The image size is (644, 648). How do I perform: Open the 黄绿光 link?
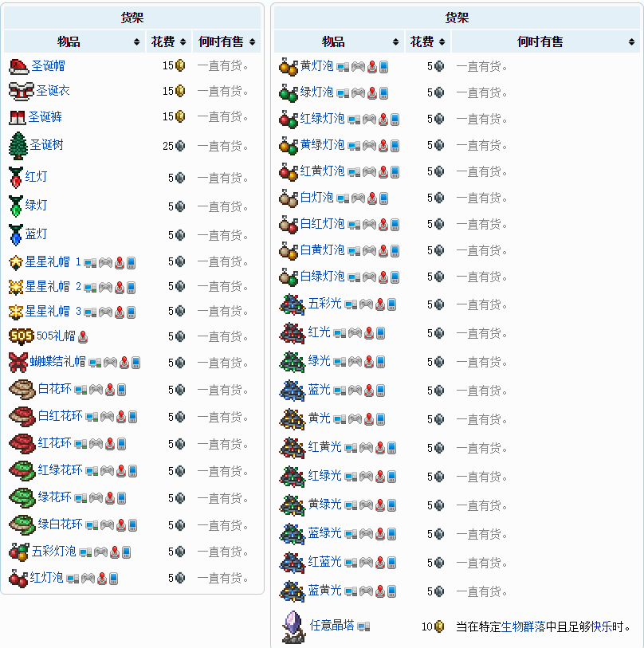pyautogui.click(x=325, y=505)
